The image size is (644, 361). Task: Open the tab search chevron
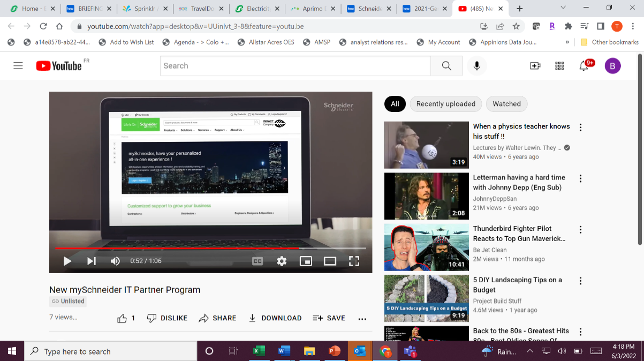(563, 7)
